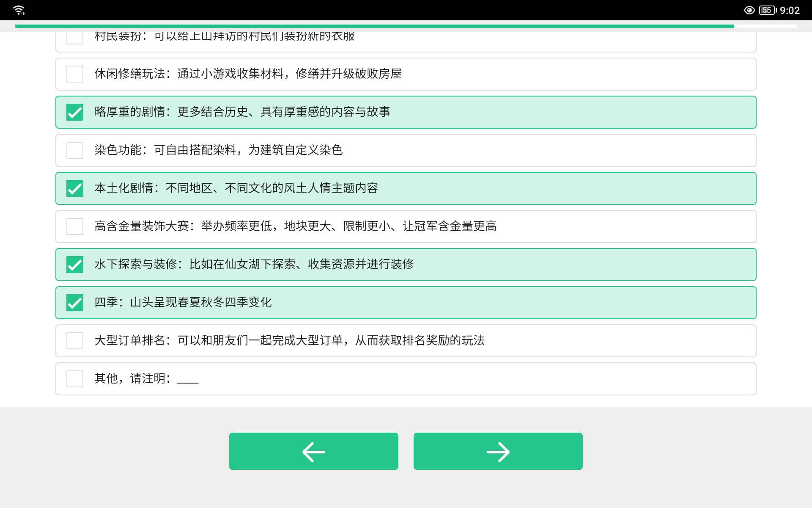812x508 pixels.
Task: Uncheck the 略厚重的剧情 checkbox
Action: point(75,112)
